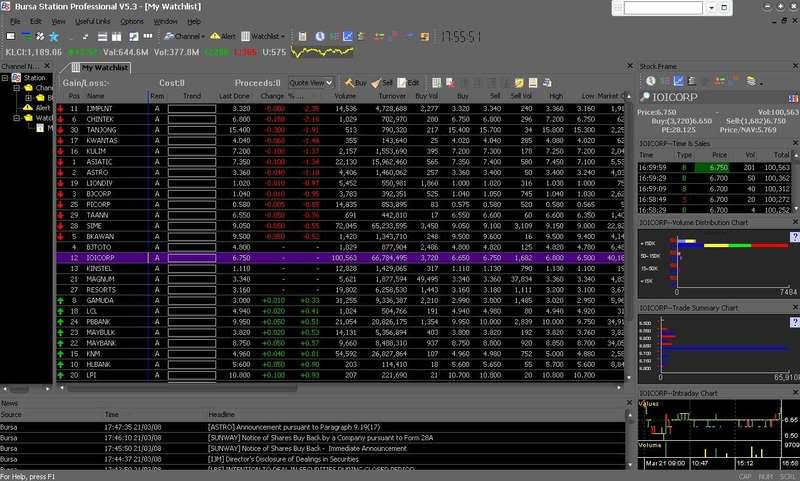
Task: Click the green grid icon next to Edit
Action: pos(437,83)
